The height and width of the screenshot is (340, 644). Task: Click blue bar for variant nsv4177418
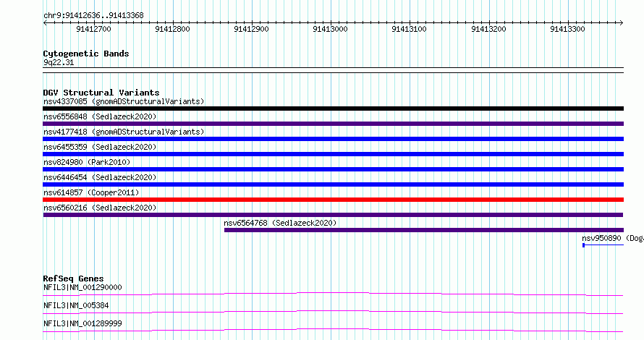[333, 139]
